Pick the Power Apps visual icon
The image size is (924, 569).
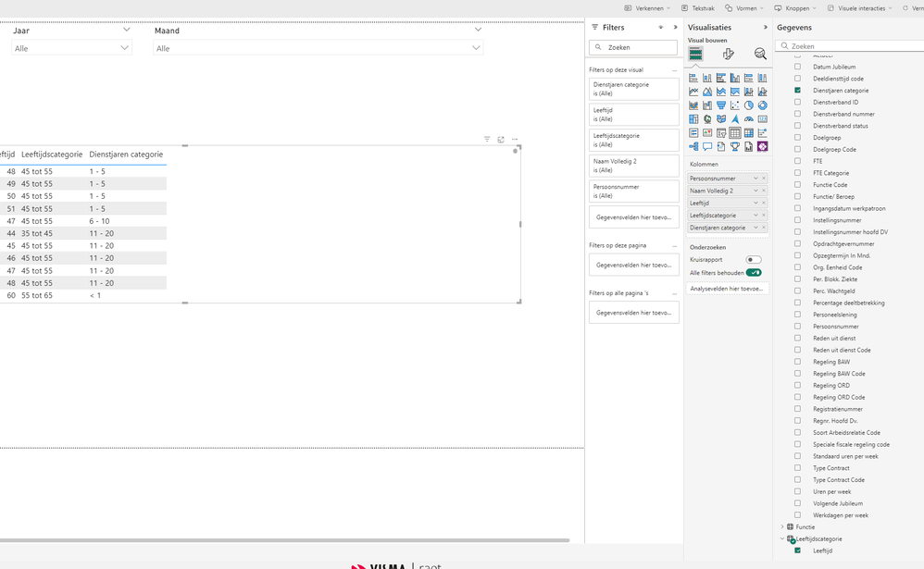point(763,147)
